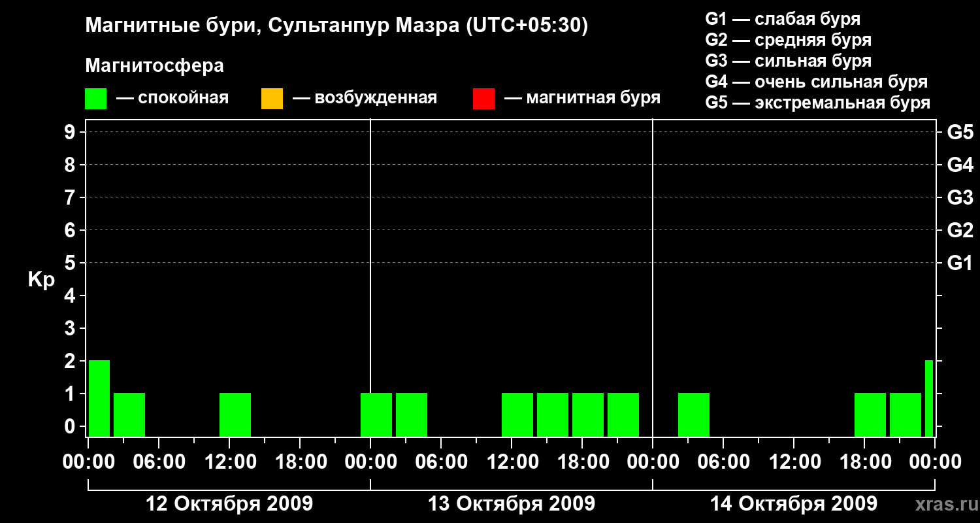Select the "G5 — экстремальная буря" legend line

[818, 103]
